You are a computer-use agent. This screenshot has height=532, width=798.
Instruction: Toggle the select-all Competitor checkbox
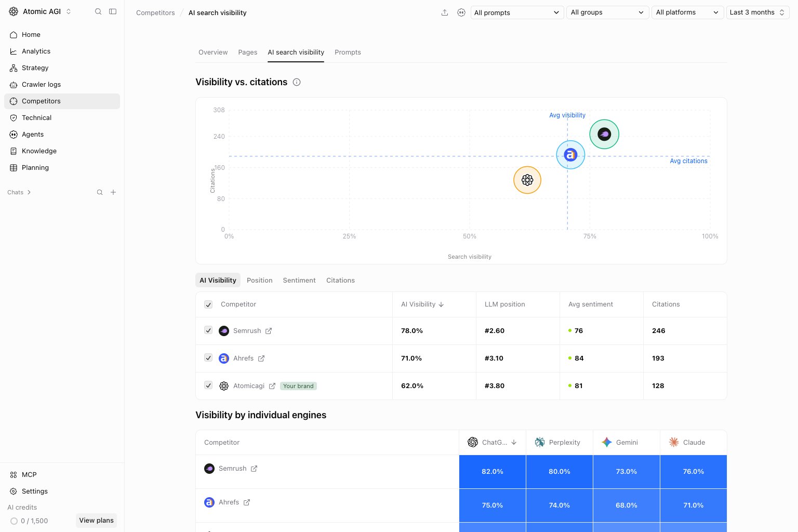click(x=208, y=304)
